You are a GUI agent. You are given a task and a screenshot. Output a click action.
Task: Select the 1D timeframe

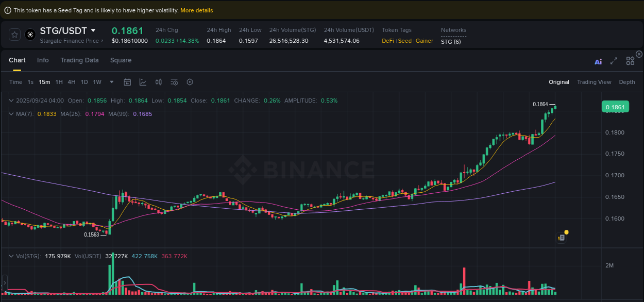84,81
